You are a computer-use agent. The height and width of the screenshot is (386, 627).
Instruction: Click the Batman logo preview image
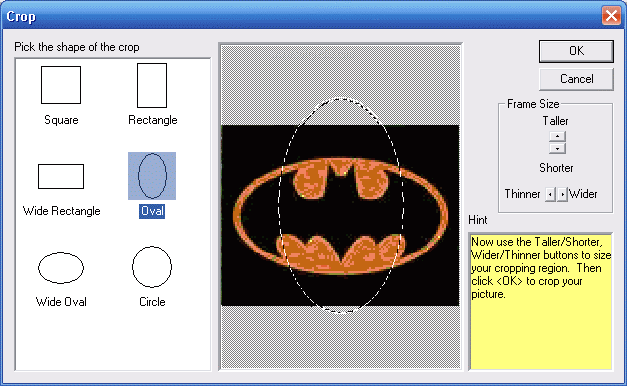[x=340, y=216]
